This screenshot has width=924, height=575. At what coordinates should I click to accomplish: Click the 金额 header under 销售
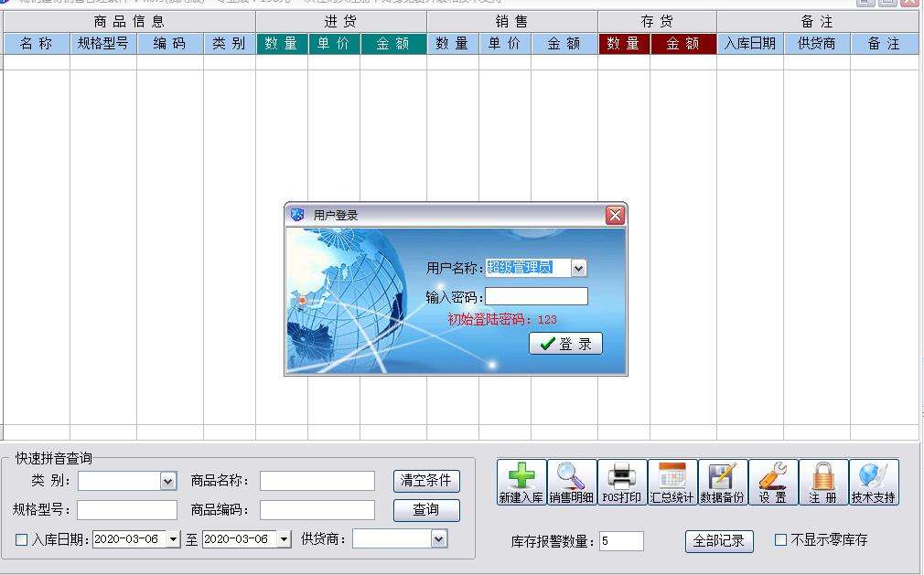point(564,44)
